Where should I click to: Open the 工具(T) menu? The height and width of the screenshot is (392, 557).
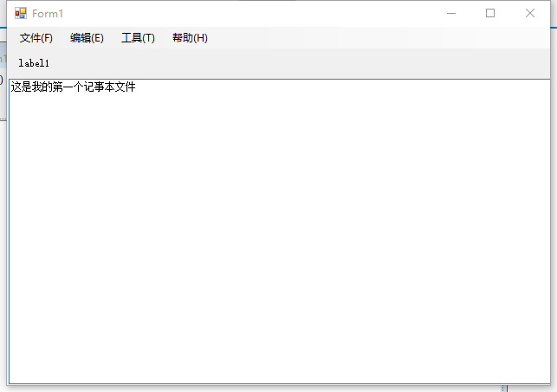tap(138, 38)
